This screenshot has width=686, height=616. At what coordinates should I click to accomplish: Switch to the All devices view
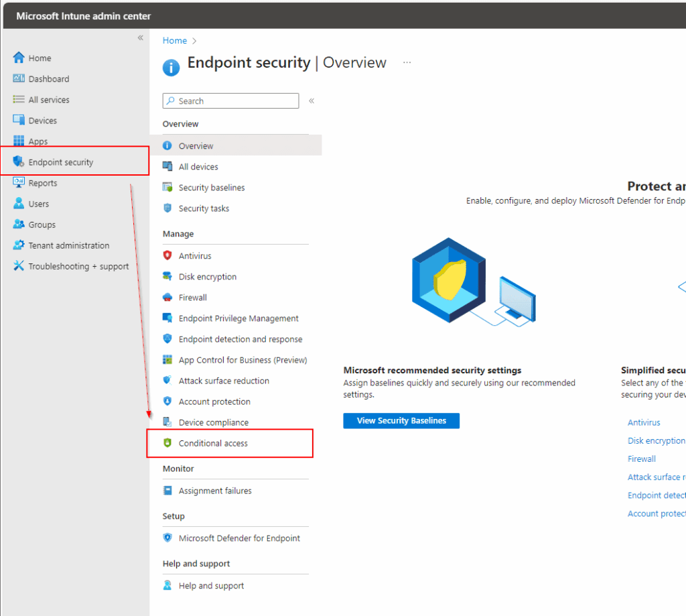pyautogui.click(x=198, y=166)
